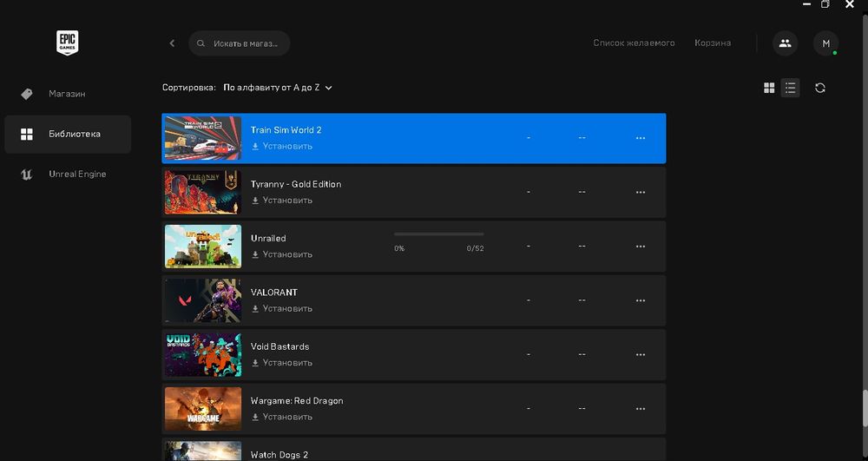The width and height of the screenshot is (868, 461).
Task: Select the Void Bastards title text
Action: pyautogui.click(x=279, y=346)
